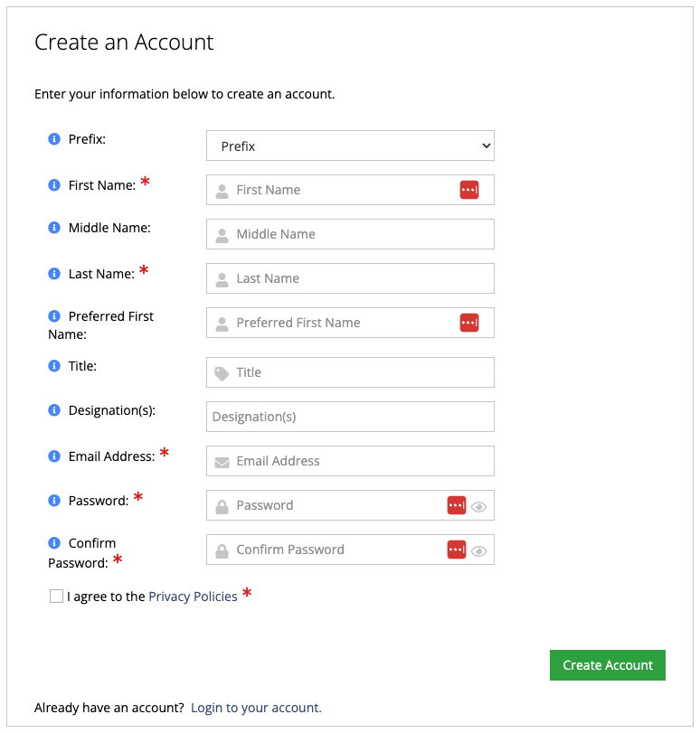700x733 pixels.
Task: Click password manager icon in Confirm Password field
Action: [x=457, y=550]
